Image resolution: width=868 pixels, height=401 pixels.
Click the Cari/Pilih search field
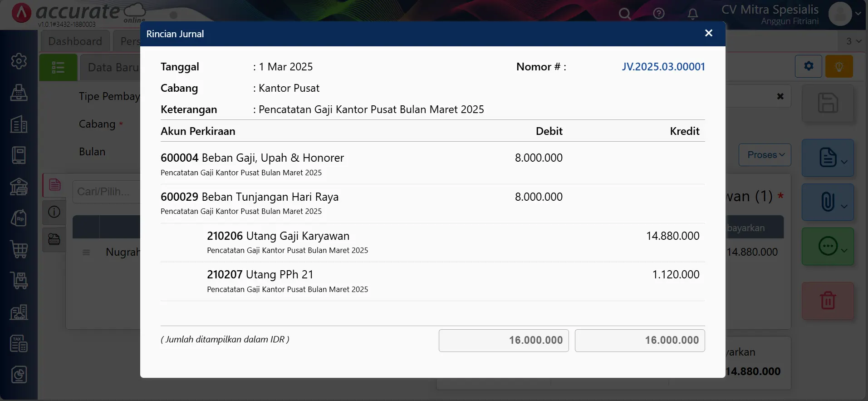pos(107,192)
